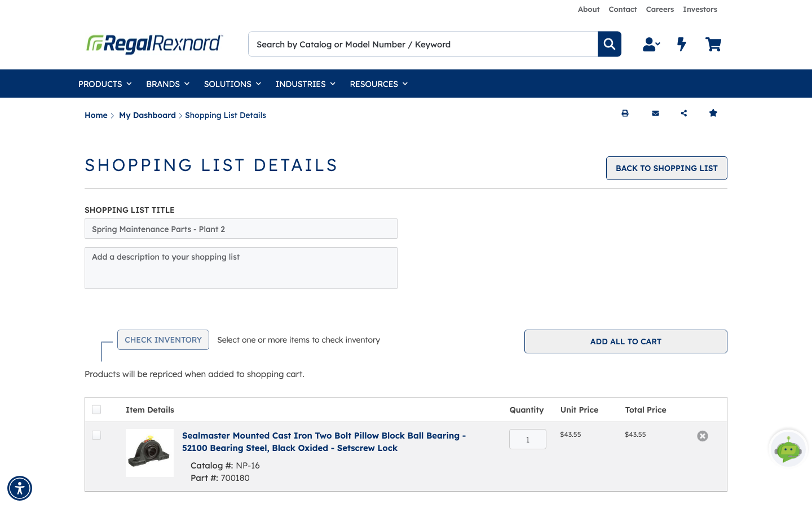
Task: Expand the Products menu
Action: pos(105,84)
